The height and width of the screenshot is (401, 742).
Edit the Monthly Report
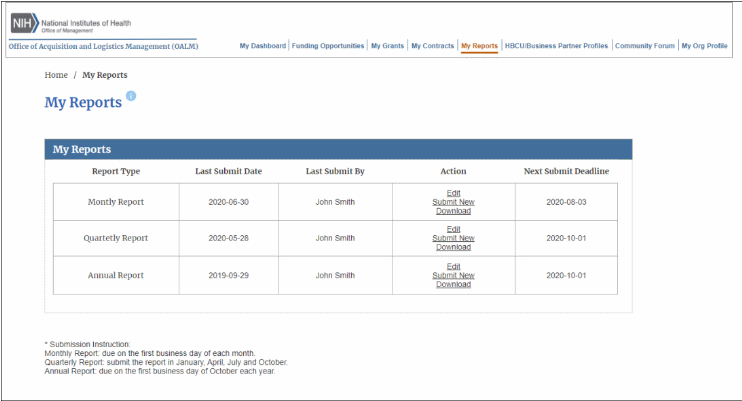453,193
